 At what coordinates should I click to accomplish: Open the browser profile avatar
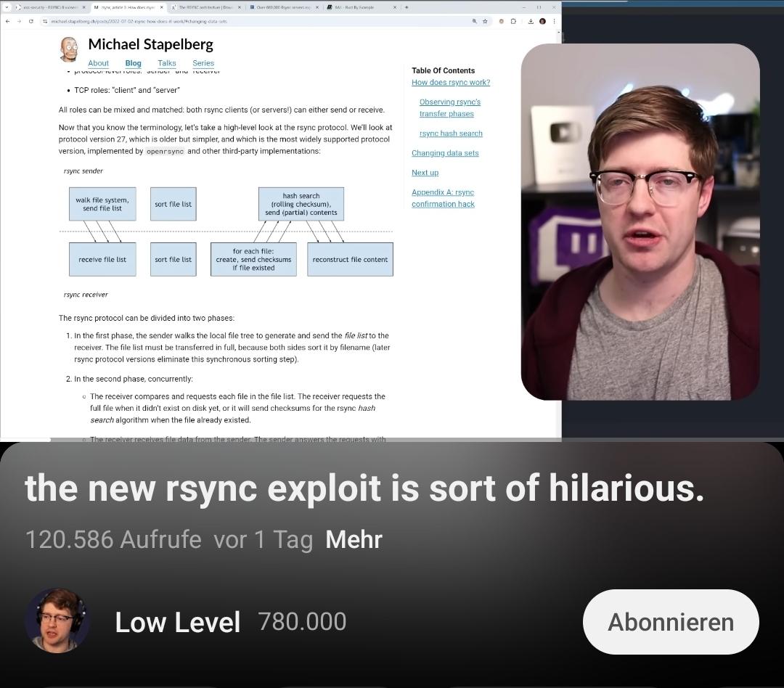pos(542,22)
